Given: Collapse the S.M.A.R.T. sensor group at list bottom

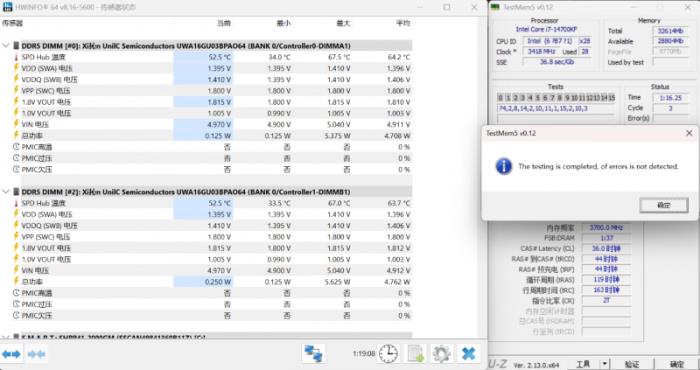Looking at the screenshot, I should point(5,337).
